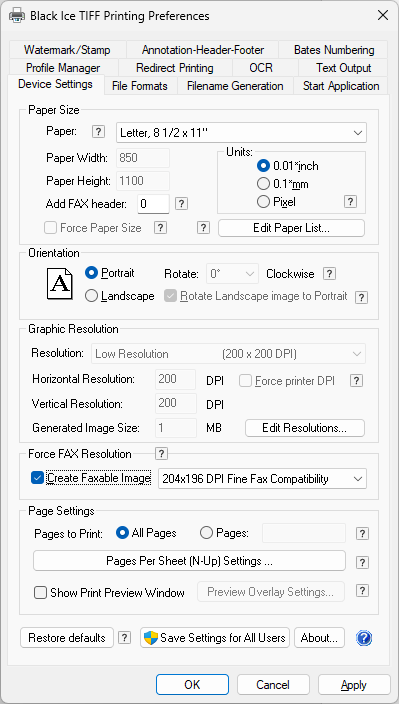Click help icon beside Force printer DPI
Image resolution: width=399 pixels, height=704 pixels.
356,381
